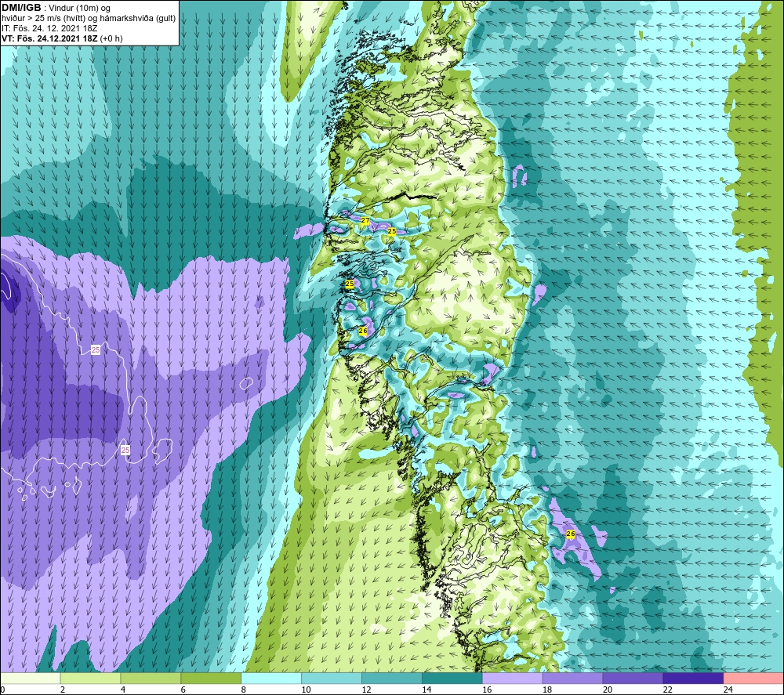The width and height of the screenshot is (784, 695).
Task: Select the lavender 16–18 m/s color swatch
Action: point(512,678)
